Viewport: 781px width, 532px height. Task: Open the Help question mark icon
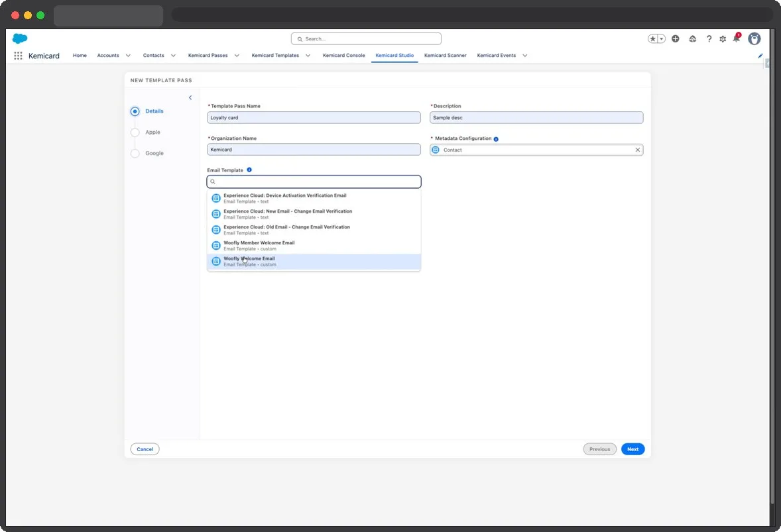point(709,39)
